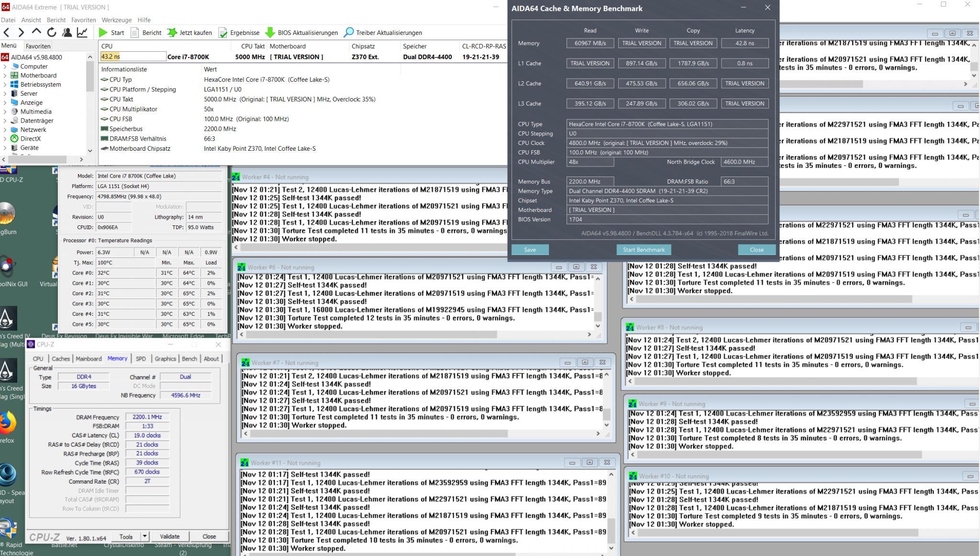Expand the Multimedia tree node
Viewport: 980px width, 556px height.
tap(5, 111)
